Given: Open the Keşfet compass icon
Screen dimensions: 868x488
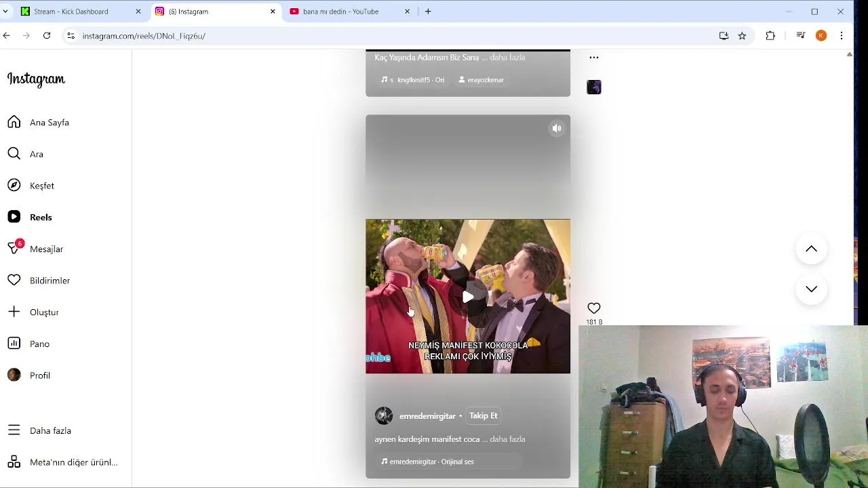Looking at the screenshot, I should (14, 186).
